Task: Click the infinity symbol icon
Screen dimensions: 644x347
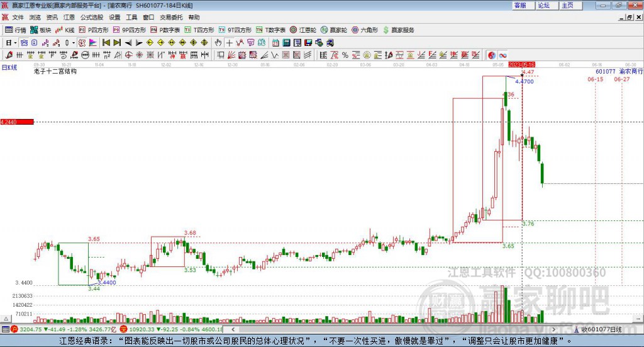Action: (x=502, y=55)
